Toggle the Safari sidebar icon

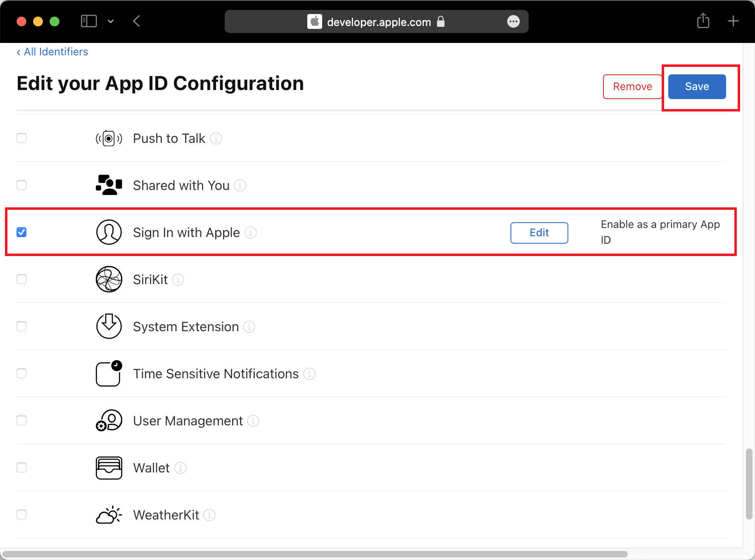[x=89, y=21]
